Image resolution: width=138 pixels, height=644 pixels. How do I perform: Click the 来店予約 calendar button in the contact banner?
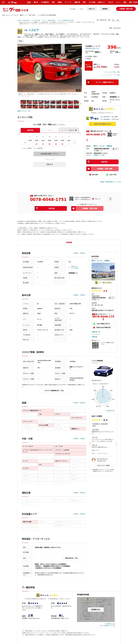[51, 209]
